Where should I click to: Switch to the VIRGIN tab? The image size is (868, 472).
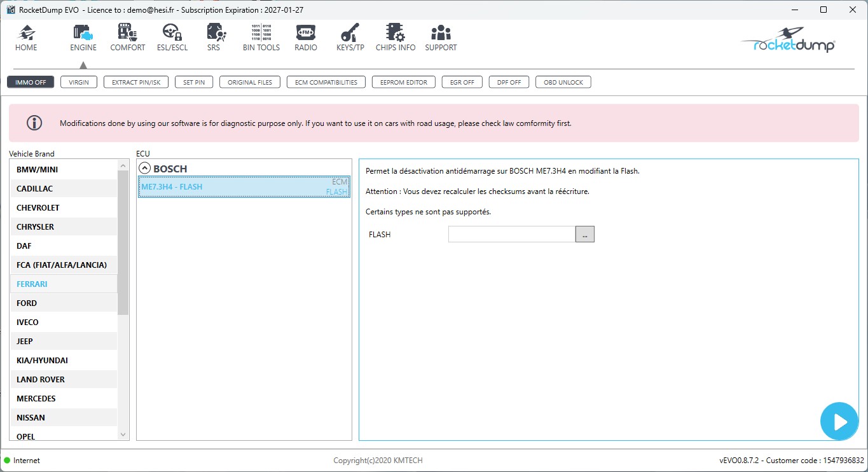(79, 82)
